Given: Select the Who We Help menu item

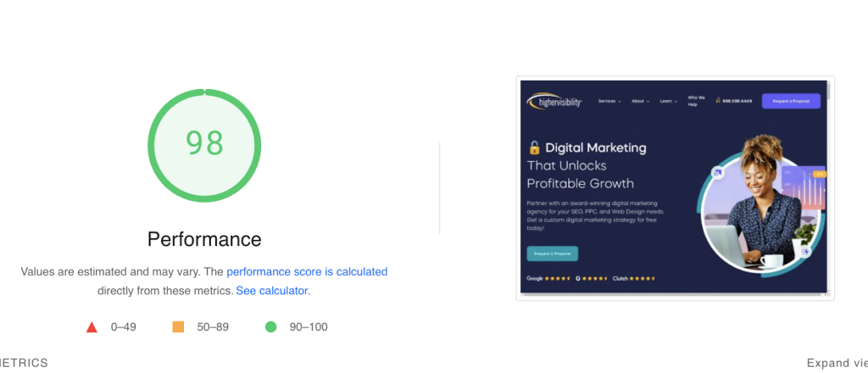Looking at the screenshot, I should point(695,101).
